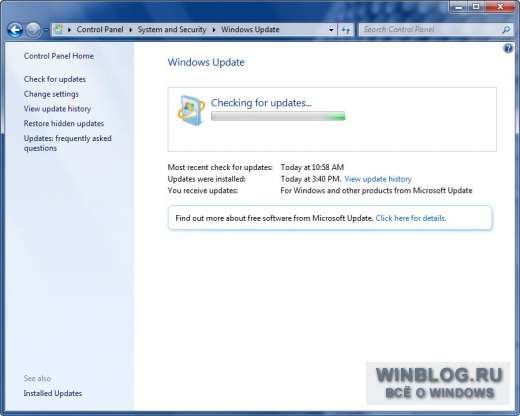Viewport: 520px width, 416px height.
Task: Open Updates: frequently asked questions
Action: pos(68,143)
